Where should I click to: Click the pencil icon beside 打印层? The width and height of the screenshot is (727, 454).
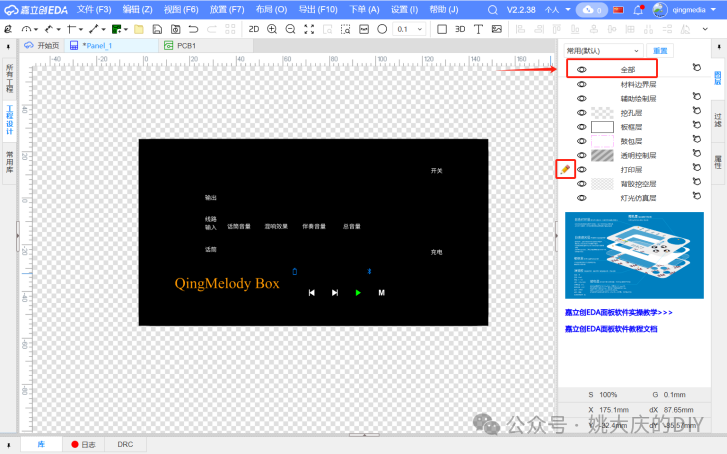[x=565, y=169]
